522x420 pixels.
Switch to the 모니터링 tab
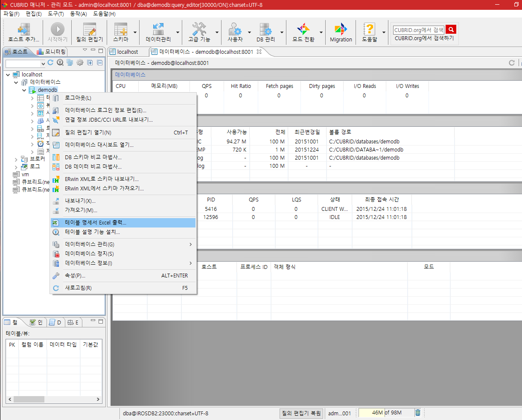tap(51, 52)
